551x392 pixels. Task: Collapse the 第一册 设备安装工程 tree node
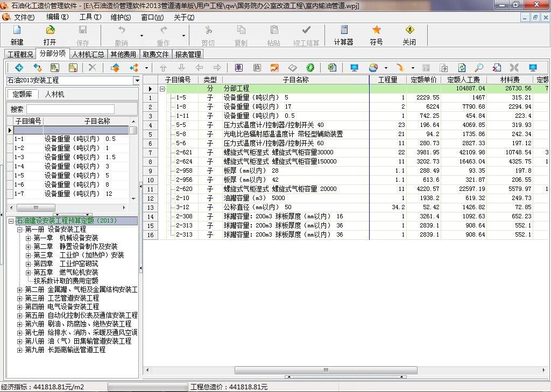20,230
